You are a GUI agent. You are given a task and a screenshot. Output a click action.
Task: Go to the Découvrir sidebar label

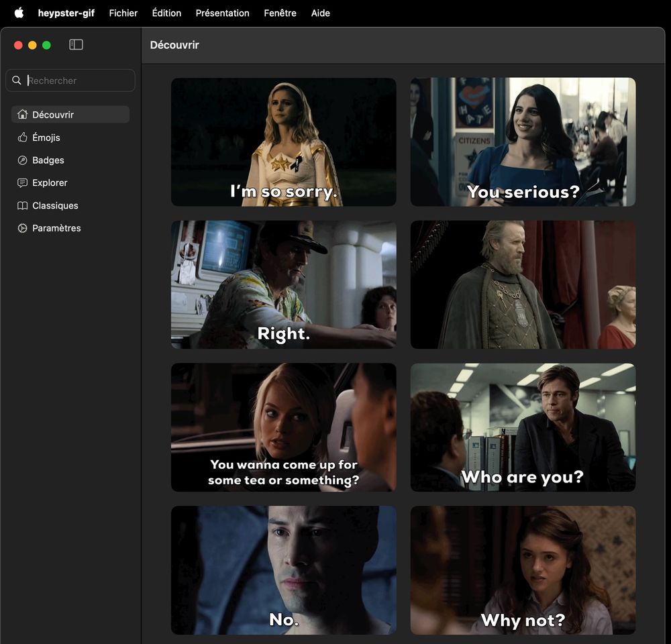(53, 115)
